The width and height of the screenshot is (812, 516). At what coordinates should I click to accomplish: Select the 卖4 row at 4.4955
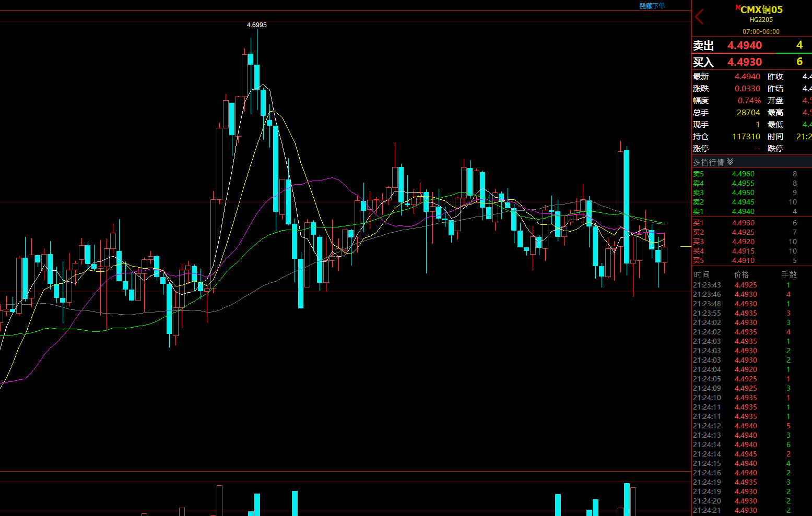[752, 184]
